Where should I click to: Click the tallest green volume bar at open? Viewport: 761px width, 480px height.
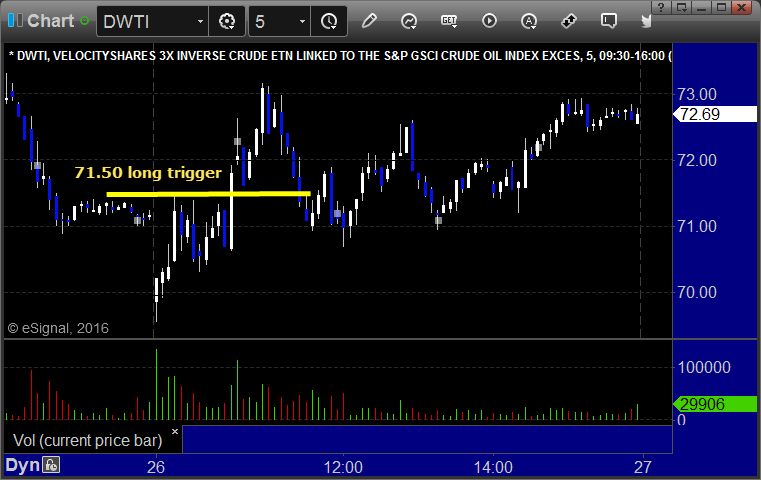pyautogui.click(x=156, y=384)
